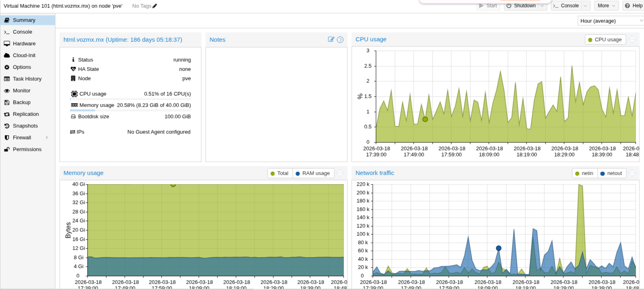View the Task History

click(x=27, y=79)
